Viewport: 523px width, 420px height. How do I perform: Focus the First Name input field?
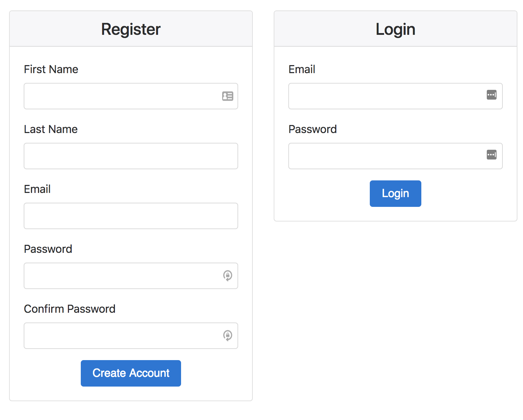[x=131, y=96]
